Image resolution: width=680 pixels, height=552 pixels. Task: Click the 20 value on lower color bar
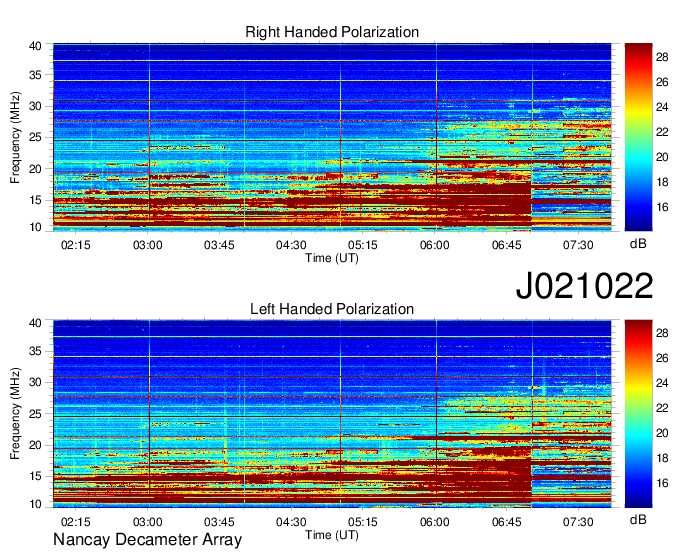(662, 433)
